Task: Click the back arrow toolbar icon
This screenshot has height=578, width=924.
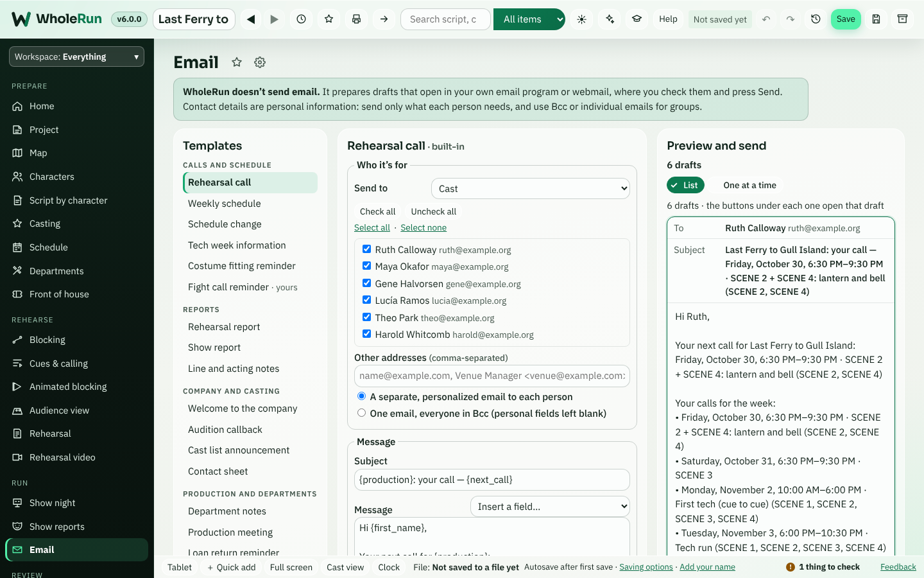Action: [x=252, y=19]
